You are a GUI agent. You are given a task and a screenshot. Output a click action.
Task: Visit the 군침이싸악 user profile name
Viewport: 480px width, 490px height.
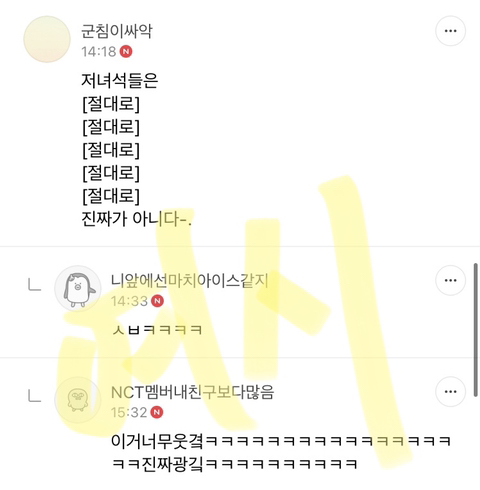[x=117, y=31]
